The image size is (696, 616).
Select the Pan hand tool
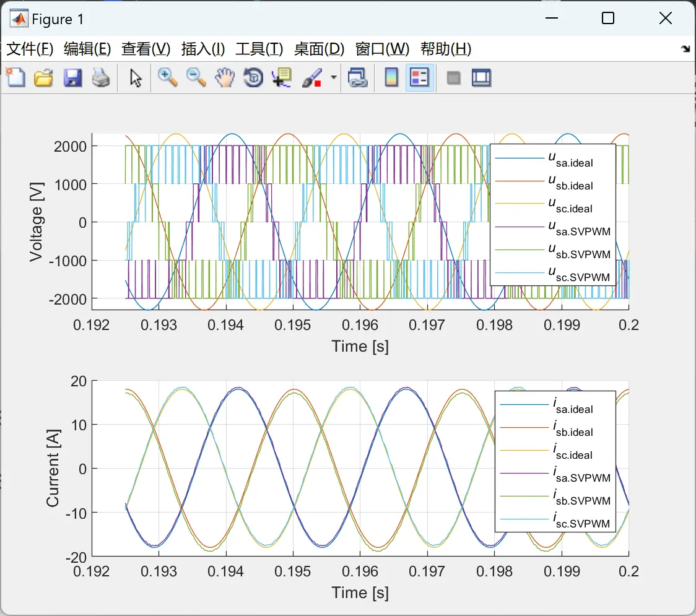pyautogui.click(x=225, y=77)
